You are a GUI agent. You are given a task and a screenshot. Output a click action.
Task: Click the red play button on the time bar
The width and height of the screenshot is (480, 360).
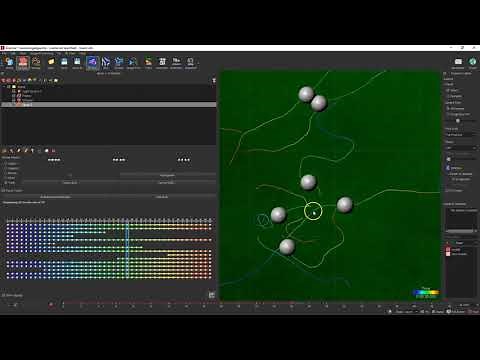[x=51, y=305]
